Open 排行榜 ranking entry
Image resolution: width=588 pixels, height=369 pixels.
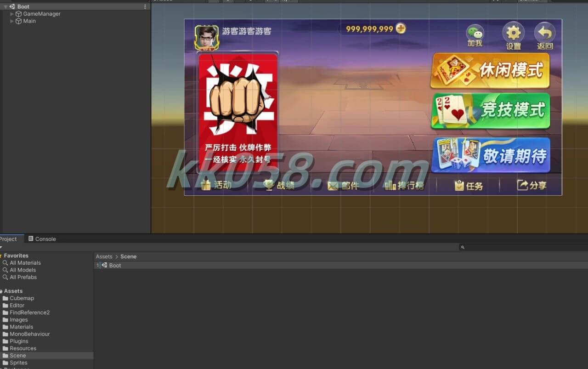[404, 185]
